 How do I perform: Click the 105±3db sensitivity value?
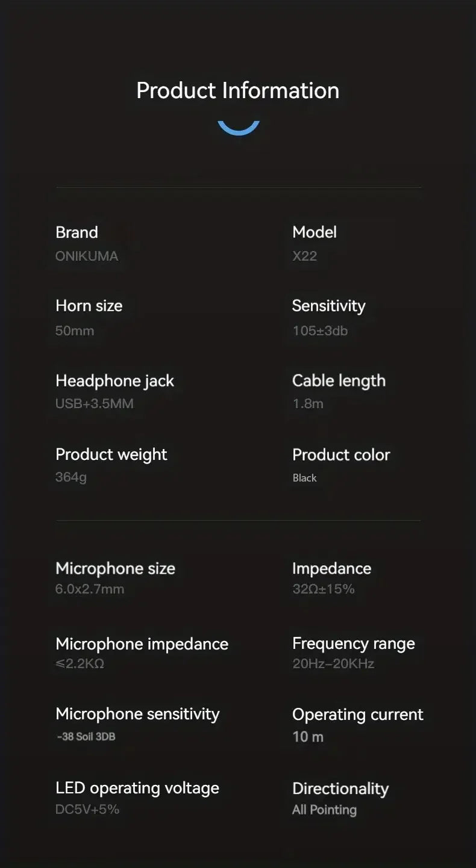point(320,330)
